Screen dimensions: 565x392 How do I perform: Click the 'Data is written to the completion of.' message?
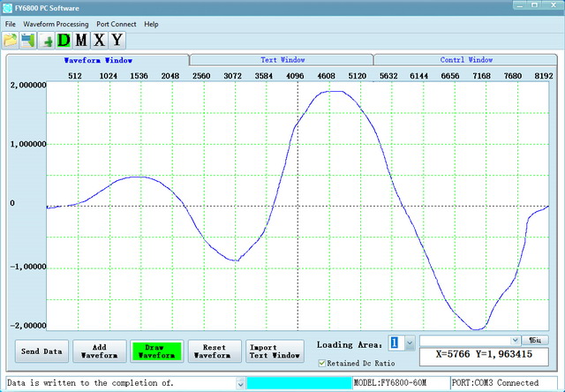90,382
